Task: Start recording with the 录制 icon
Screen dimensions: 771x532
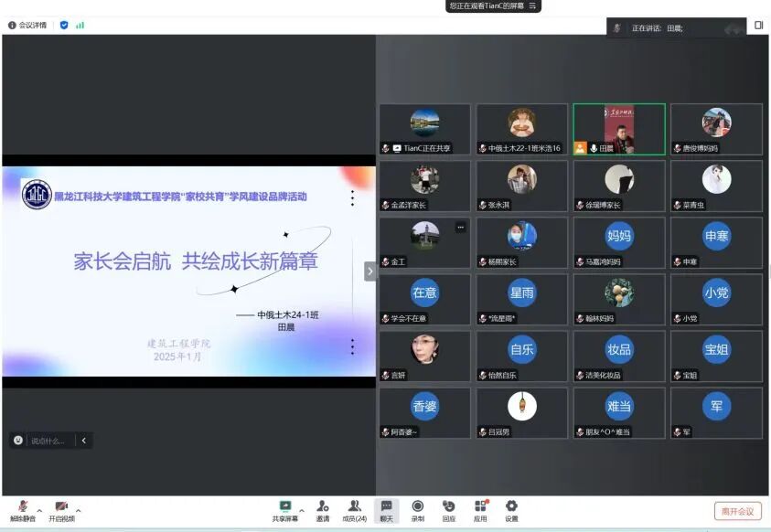Action: (x=417, y=506)
